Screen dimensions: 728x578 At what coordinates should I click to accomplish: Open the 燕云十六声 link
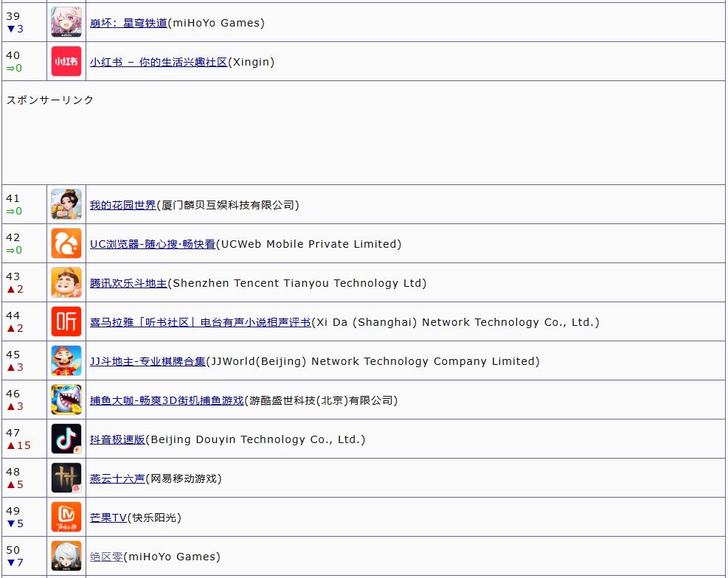pyautogui.click(x=117, y=478)
